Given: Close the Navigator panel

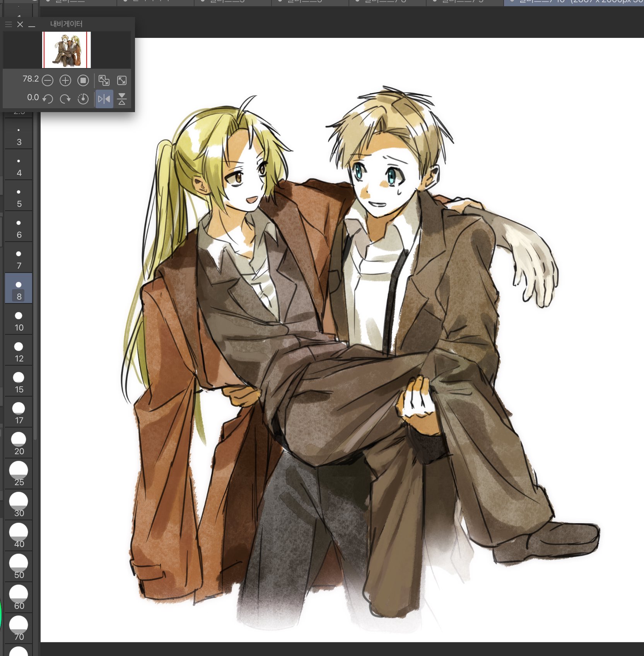Looking at the screenshot, I should click(20, 24).
